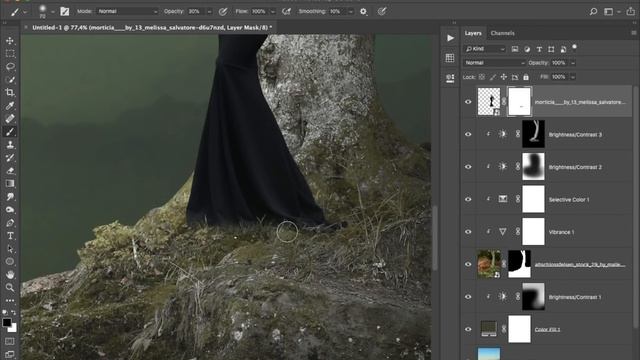Viewport: 640px width, 360px height.
Task: Select the Sponge tool
Action: point(10,210)
